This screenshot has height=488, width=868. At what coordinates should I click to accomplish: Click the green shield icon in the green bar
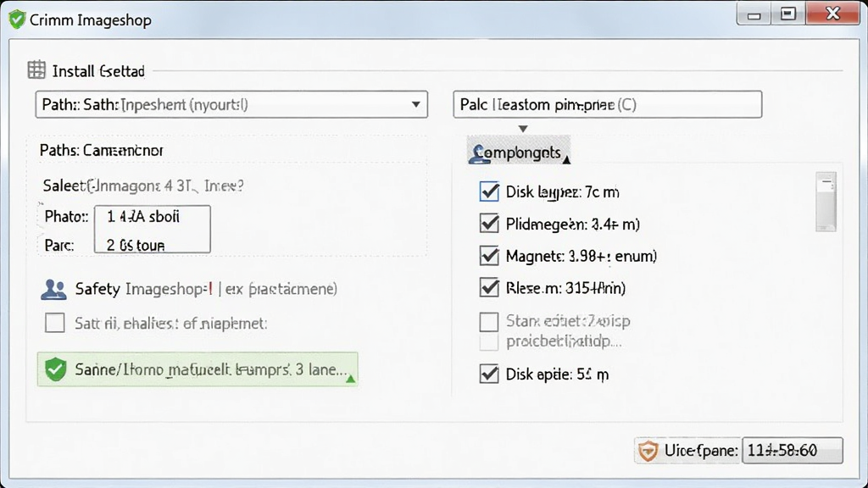pyautogui.click(x=55, y=369)
